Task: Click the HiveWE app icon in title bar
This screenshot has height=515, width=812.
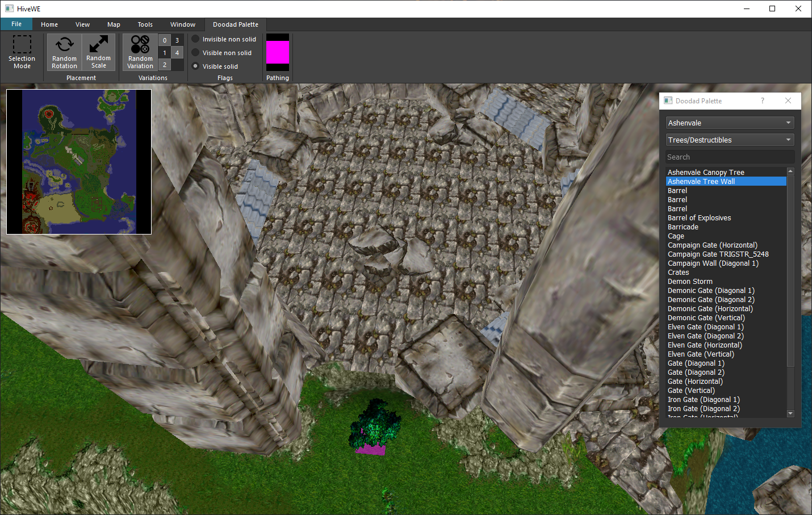Action: (9, 9)
